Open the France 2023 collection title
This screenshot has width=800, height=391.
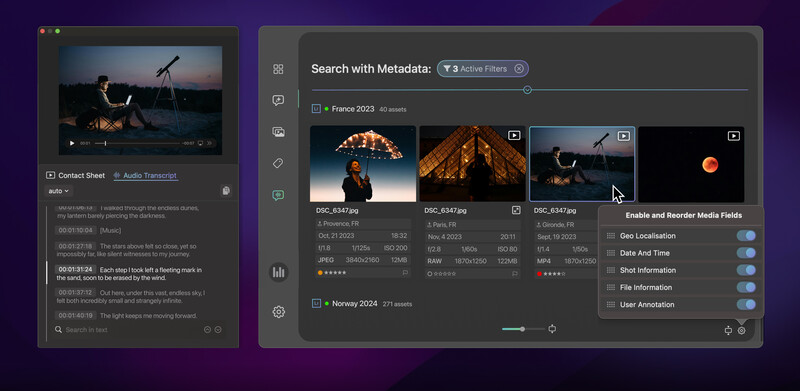(x=353, y=109)
